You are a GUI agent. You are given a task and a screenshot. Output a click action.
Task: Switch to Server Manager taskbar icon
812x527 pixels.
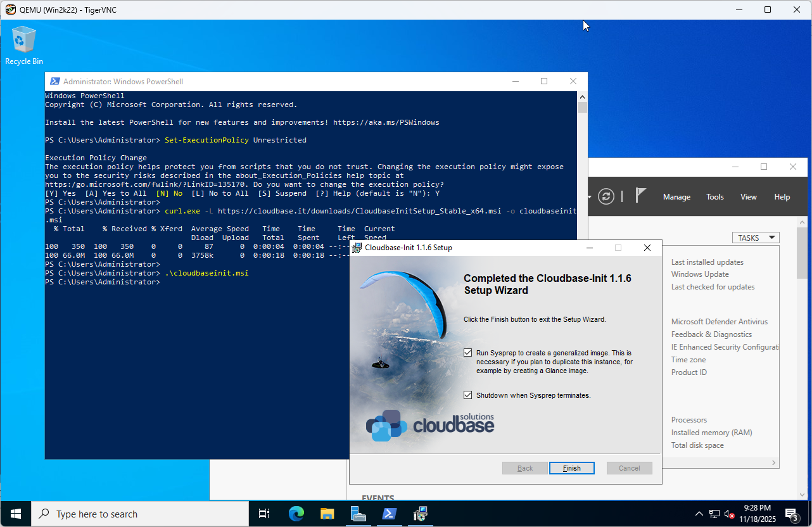tap(358, 514)
